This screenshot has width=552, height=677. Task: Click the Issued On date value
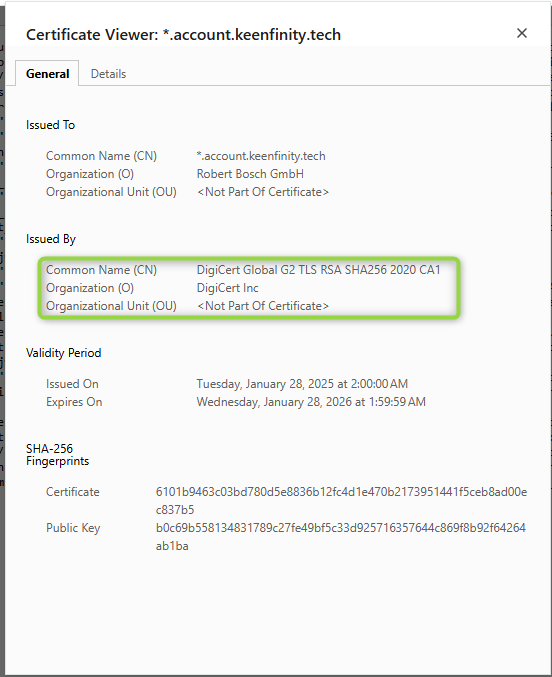[x=302, y=384]
